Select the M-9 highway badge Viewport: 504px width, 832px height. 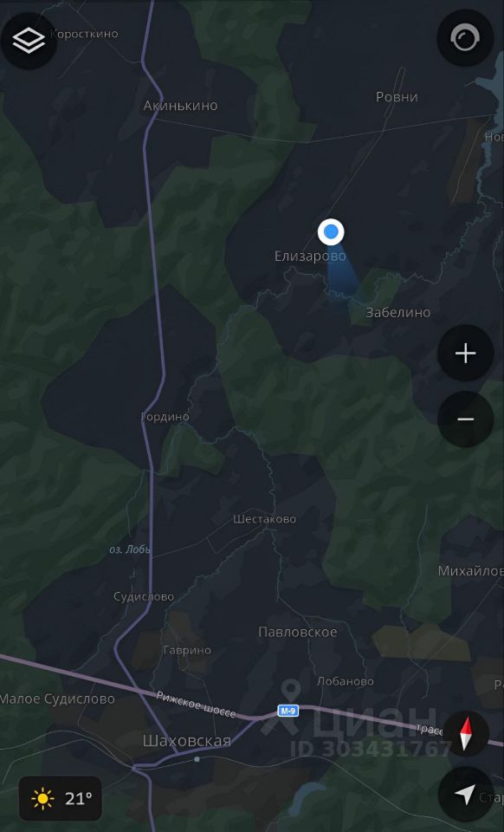(x=288, y=711)
